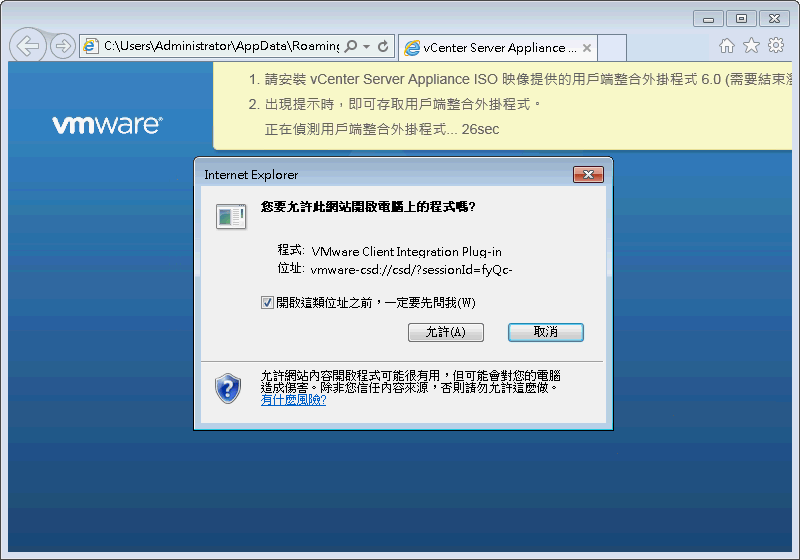Click the vmware-csd:// address text

[x=411, y=269]
